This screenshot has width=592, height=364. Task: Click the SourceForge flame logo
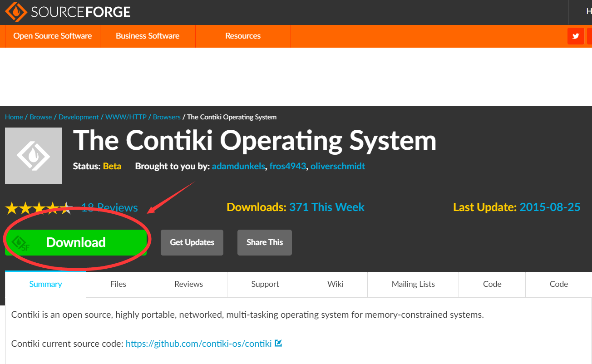(x=15, y=11)
